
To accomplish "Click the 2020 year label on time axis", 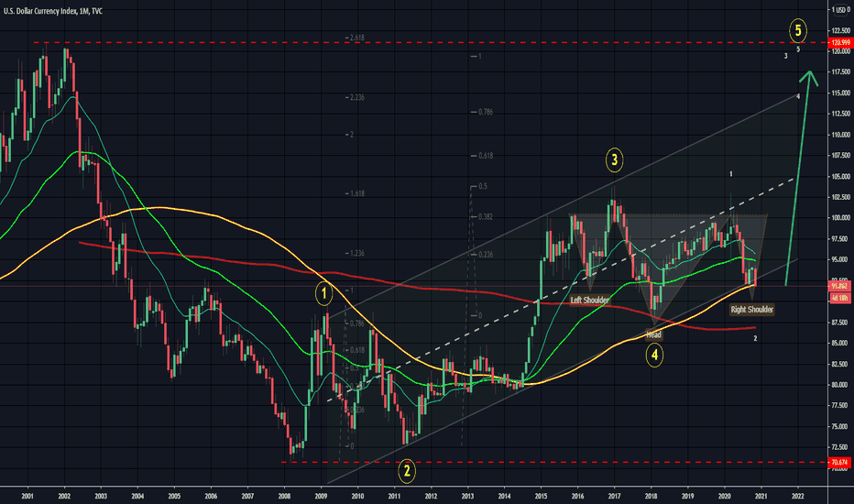I will [725, 497].
